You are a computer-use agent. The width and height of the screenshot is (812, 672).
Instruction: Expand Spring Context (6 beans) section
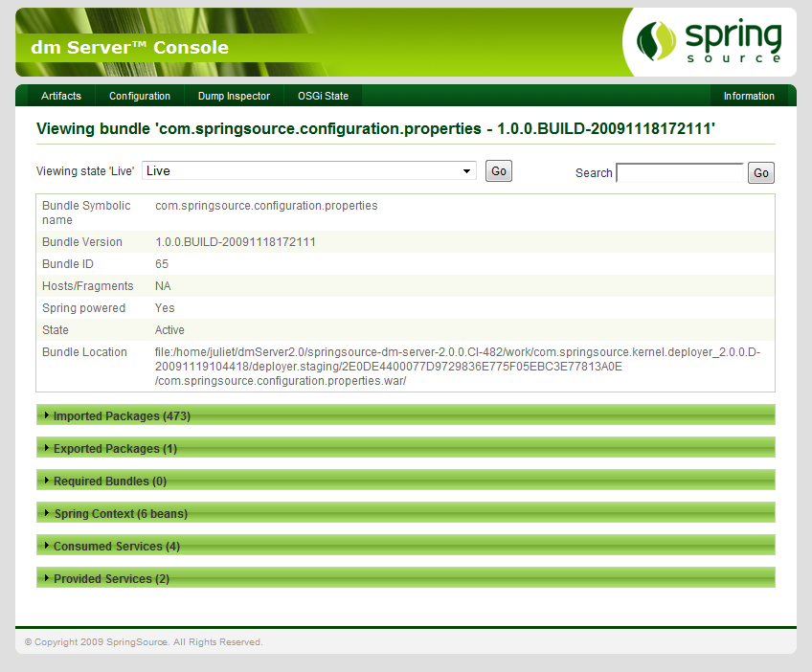pos(405,513)
